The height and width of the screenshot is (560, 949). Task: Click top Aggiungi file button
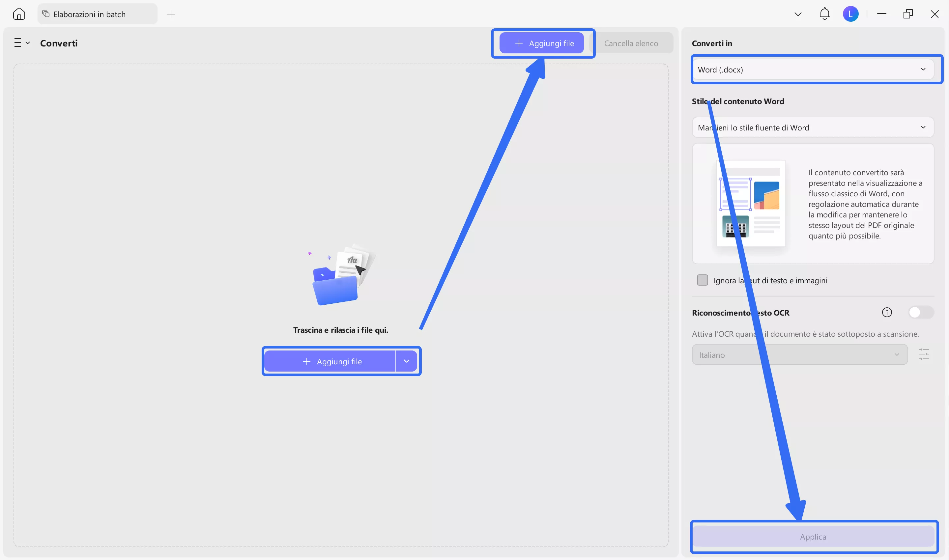pyautogui.click(x=541, y=43)
